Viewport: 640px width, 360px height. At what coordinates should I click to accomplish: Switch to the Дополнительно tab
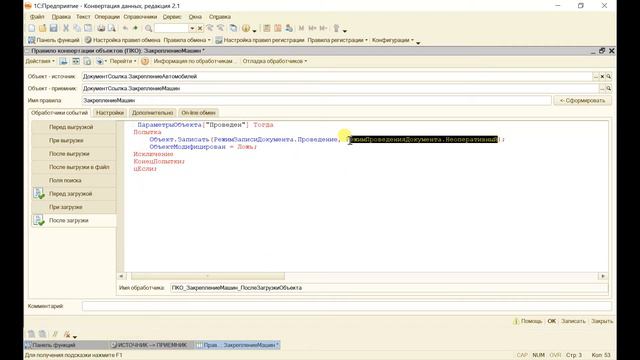pos(152,113)
